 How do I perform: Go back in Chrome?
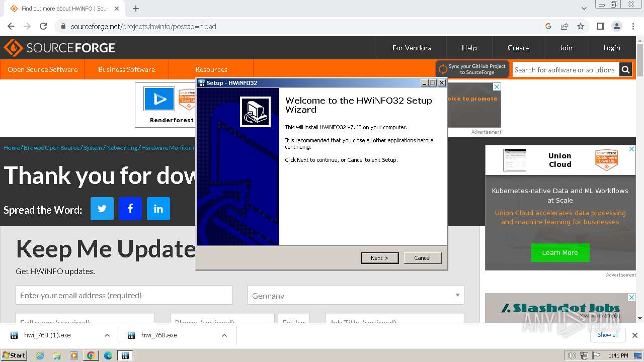11,26
